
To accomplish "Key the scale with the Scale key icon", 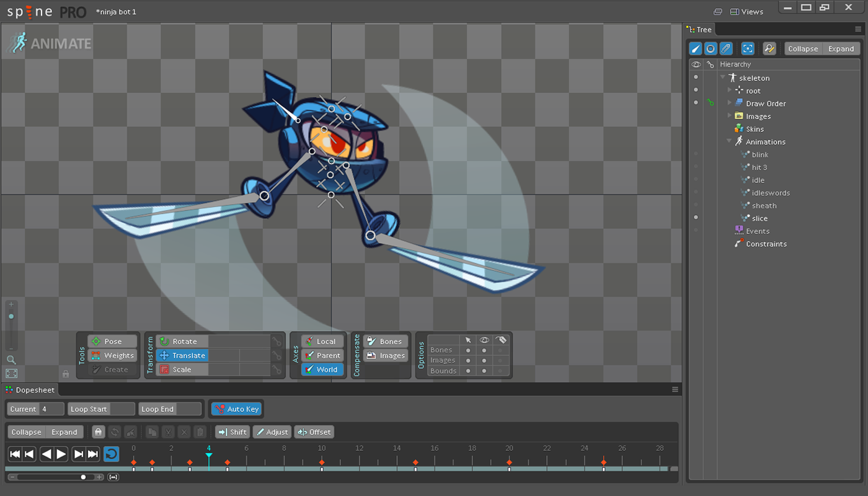I will click(277, 370).
